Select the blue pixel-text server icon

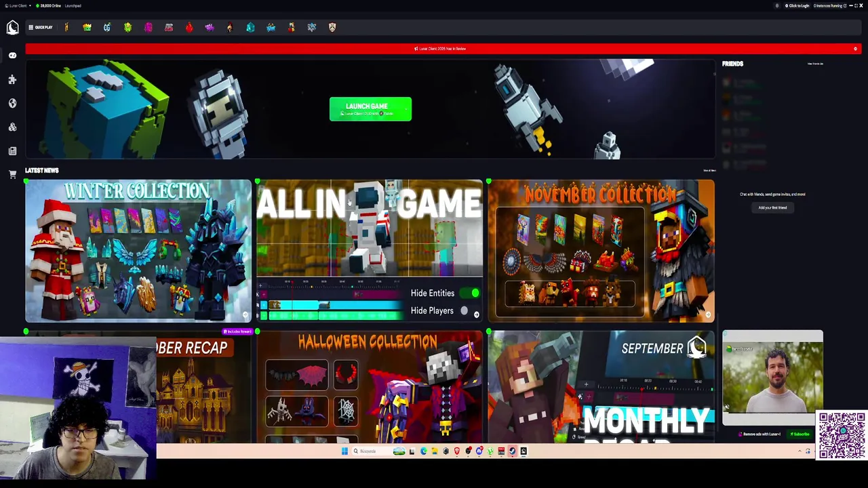coord(271,27)
